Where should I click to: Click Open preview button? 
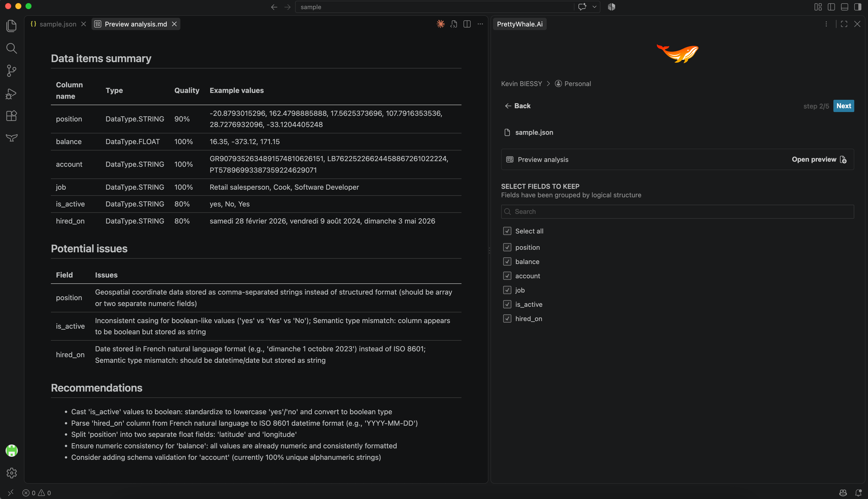pyautogui.click(x=819, y=159)
